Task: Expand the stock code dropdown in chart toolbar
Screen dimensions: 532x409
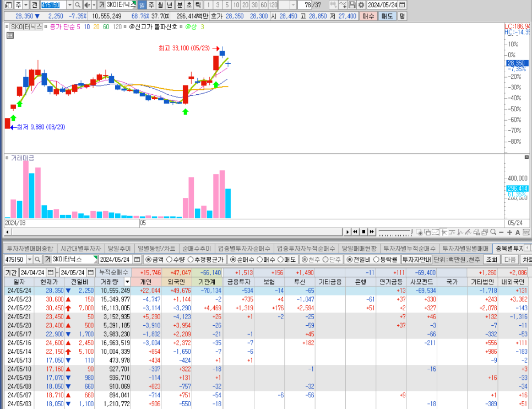Action: click(x=69, y=5)
